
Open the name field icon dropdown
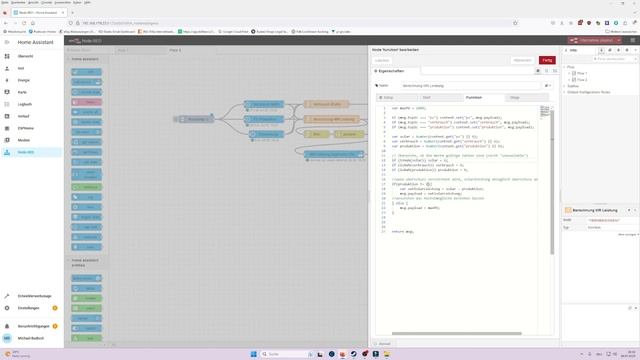tap(548, 86)
